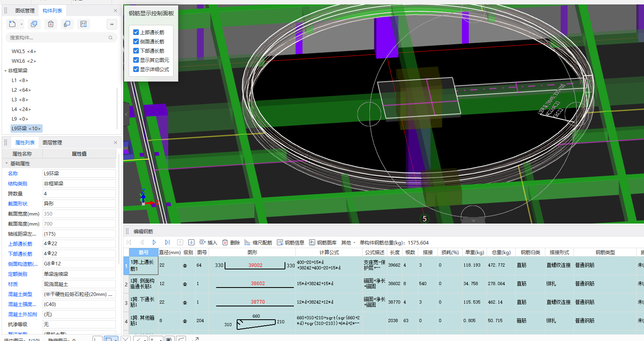
Task: Close the component list panel
Action: coord(116,11)
